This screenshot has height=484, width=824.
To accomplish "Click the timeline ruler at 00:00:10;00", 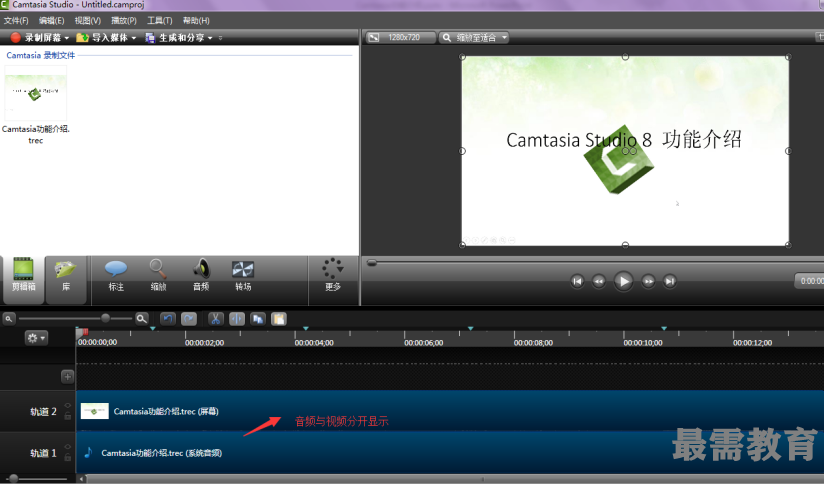I will tap(643, 343).
